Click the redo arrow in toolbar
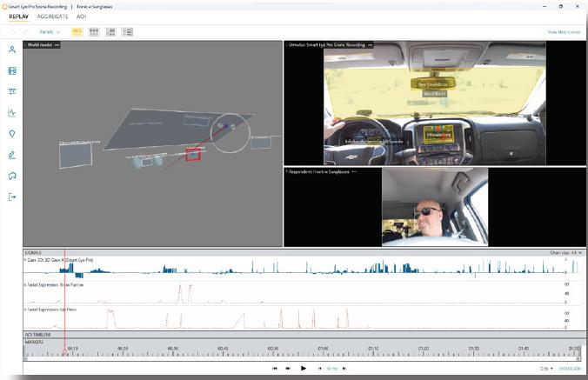This screenshot has height=380, width=588. [x=25, y=32]
